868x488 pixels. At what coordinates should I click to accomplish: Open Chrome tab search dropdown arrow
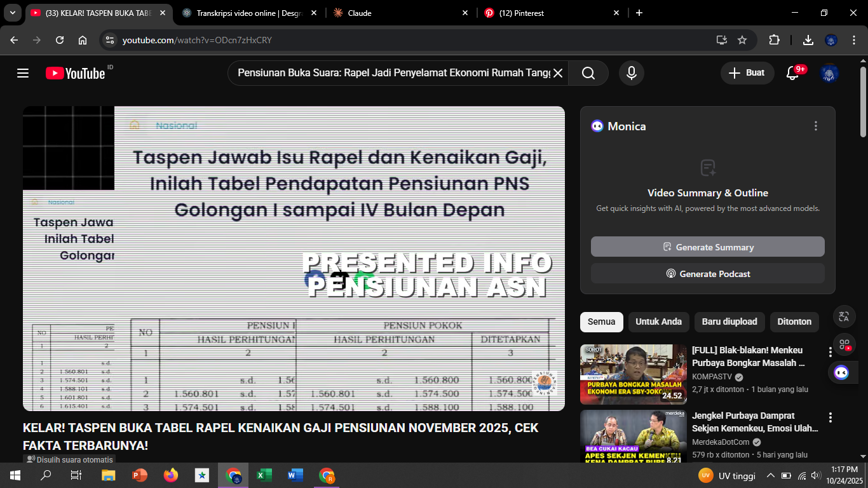(13, 13)
